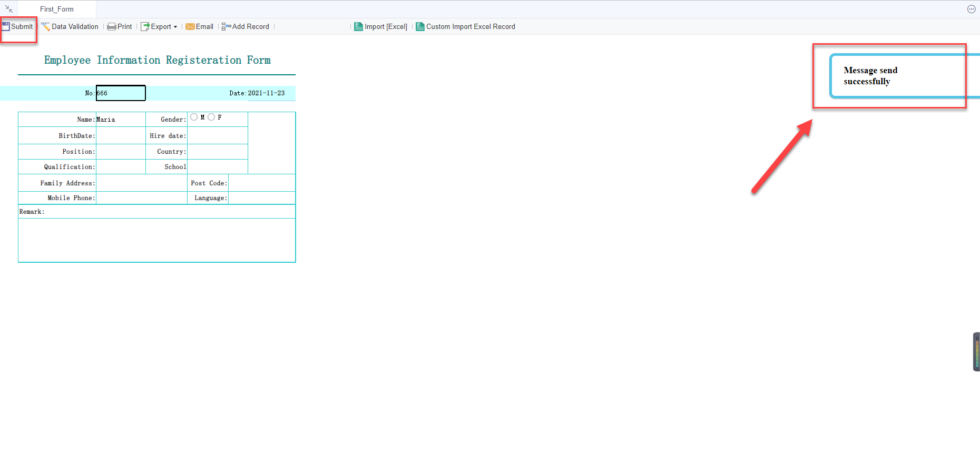980x475 pixels.
Task: Choose Print in the toolbar
Action: [x=125, y=26]
